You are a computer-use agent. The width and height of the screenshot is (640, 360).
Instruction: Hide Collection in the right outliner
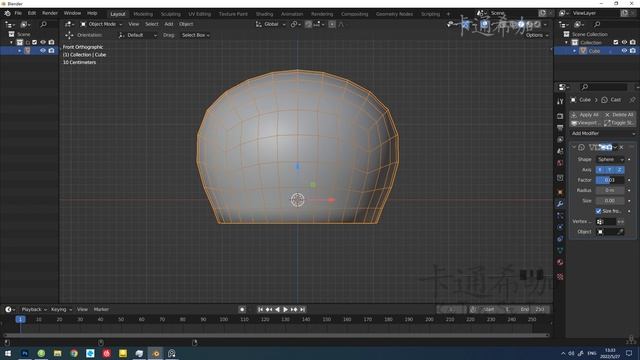pyautogui.click(x=624, y=42)
